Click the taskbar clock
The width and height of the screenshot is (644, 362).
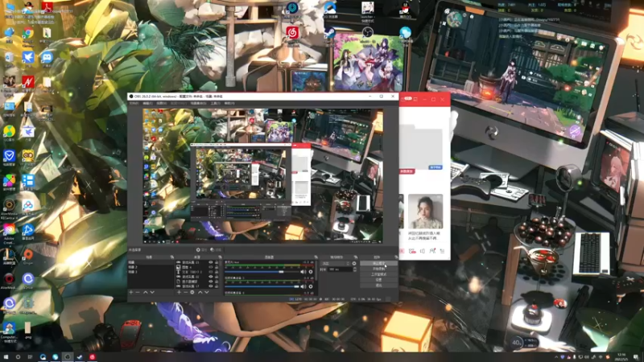pos(621,356)
